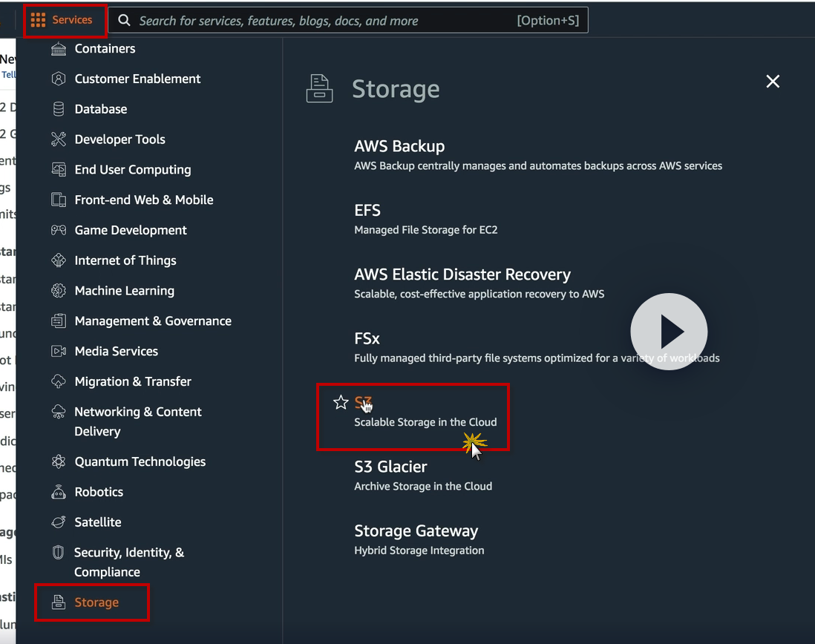815x644 pixels.
Task: Choose the Robotics category
Action: tap(99, 492)
